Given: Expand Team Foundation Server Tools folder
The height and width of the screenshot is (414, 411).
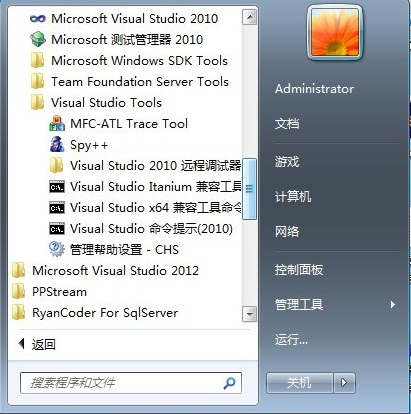Looking at the screenshot, I should tap(140, 82).
